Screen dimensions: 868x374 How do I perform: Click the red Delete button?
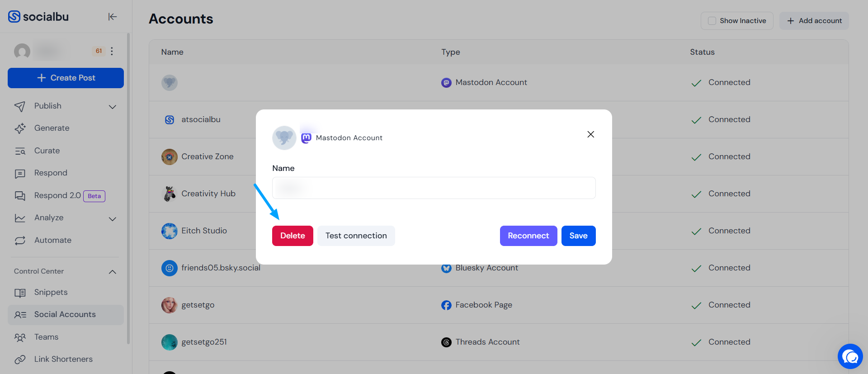[x=292, y=236]
